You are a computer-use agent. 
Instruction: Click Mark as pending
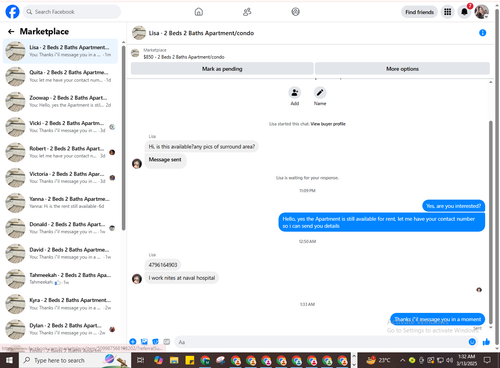tap(222, 69)
